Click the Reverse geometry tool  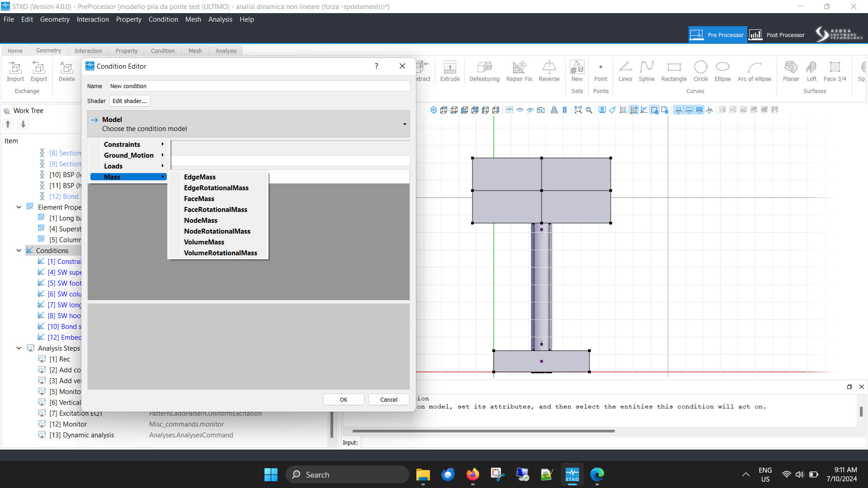tap(549, 71)
